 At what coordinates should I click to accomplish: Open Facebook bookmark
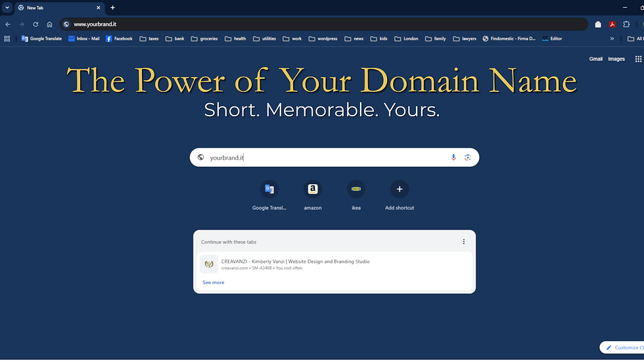click(119, 39)
